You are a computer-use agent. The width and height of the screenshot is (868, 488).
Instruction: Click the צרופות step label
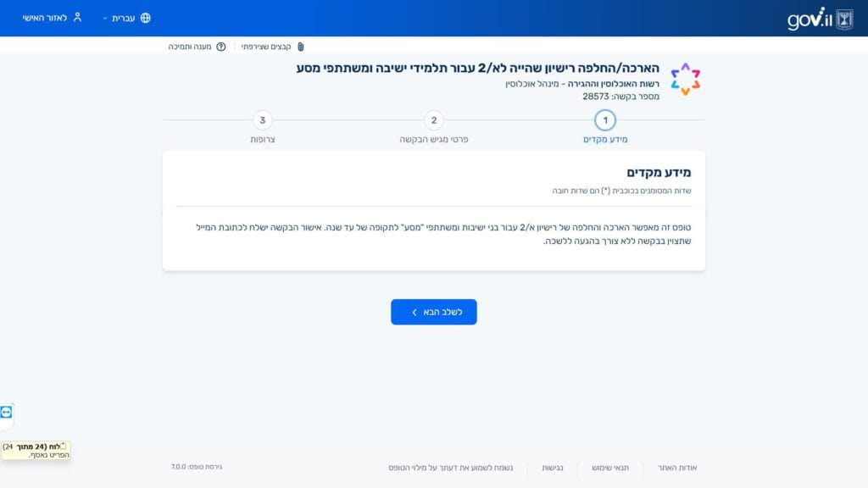(x=263, y=139)
